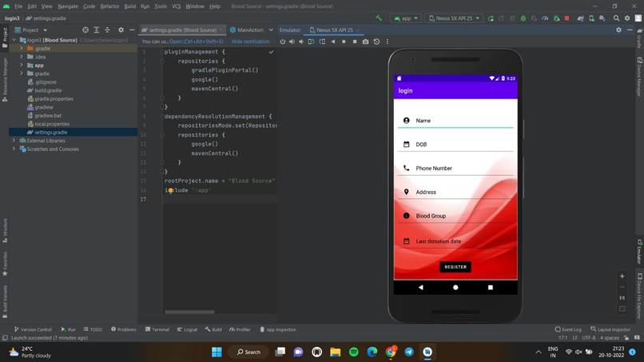The image size is (644, 362).
Task: Open Layout Inspector tool window button
Action: 610,329
